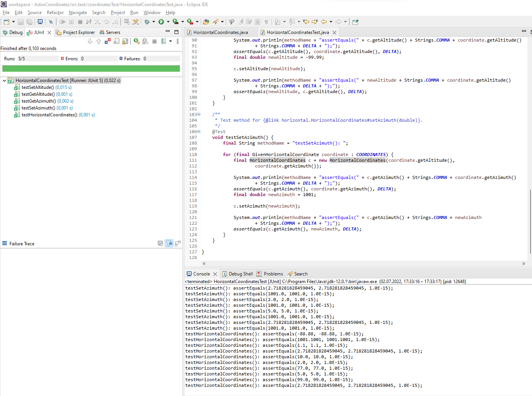Stop the current JUnit test run

coord(155,41)
